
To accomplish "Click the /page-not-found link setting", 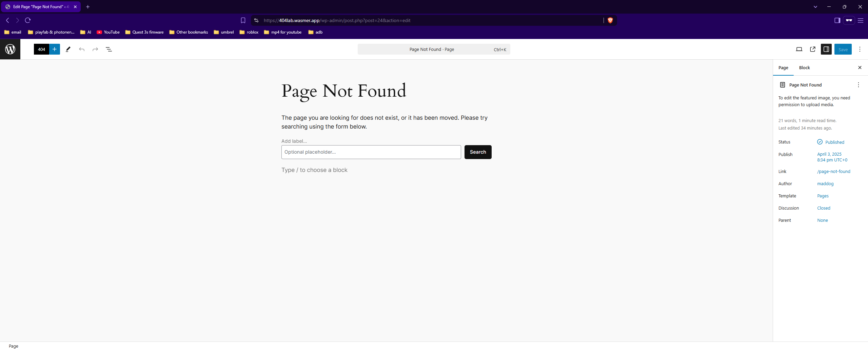I will pos(834,171).
